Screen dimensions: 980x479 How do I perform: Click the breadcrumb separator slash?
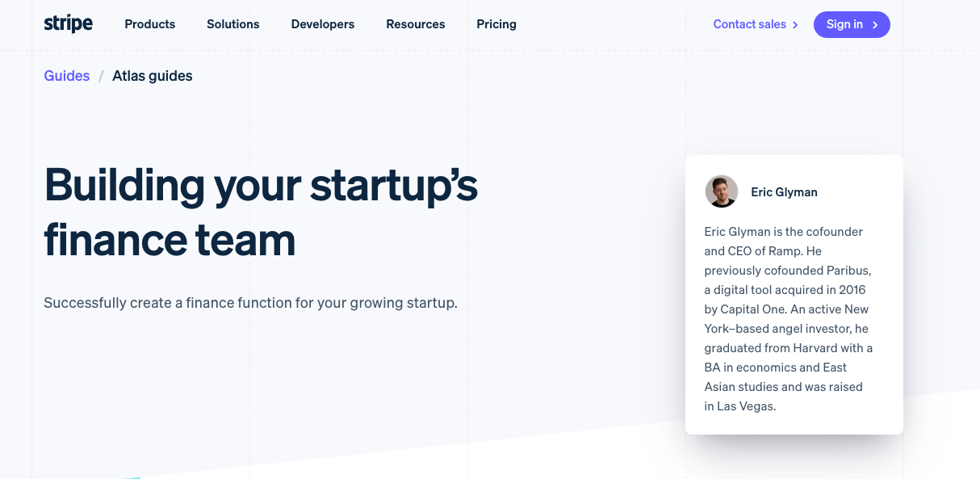pyautogui.click(x=102, y=76)
